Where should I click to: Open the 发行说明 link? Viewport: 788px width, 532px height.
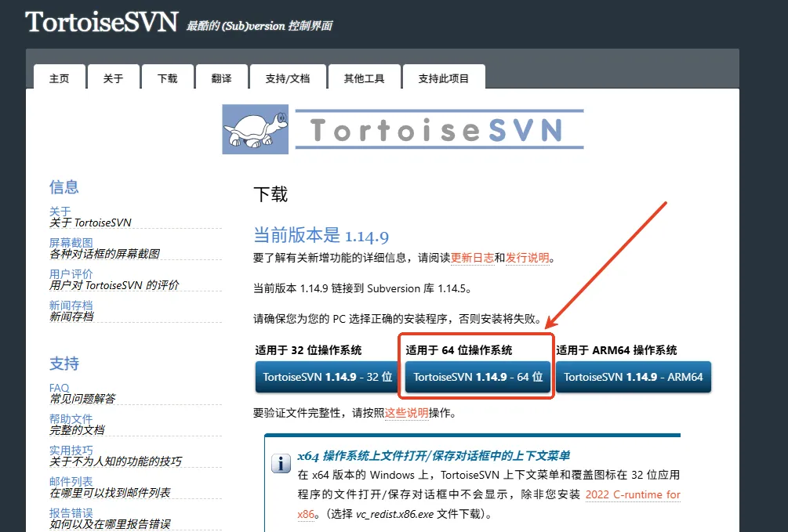point(527,258)
